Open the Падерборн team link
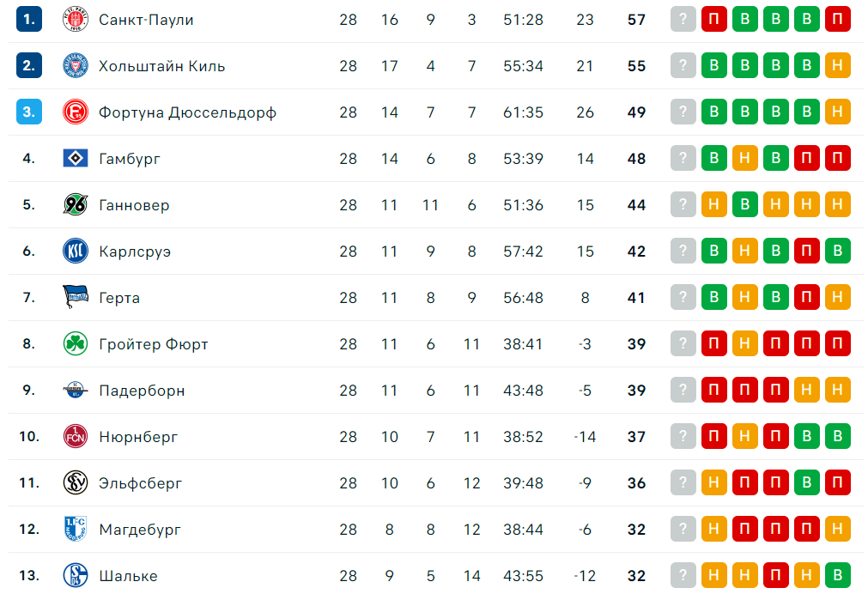 pos(142,391)
